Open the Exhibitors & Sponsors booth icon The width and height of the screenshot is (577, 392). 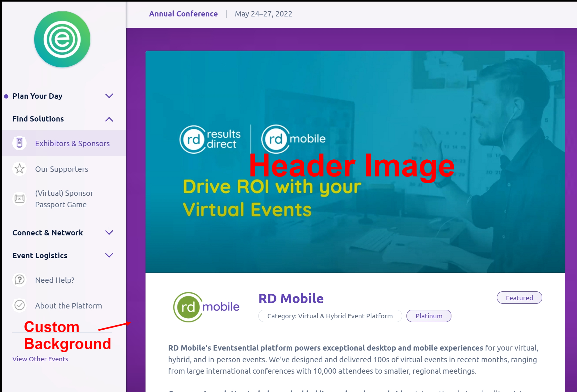click(20, 143)
